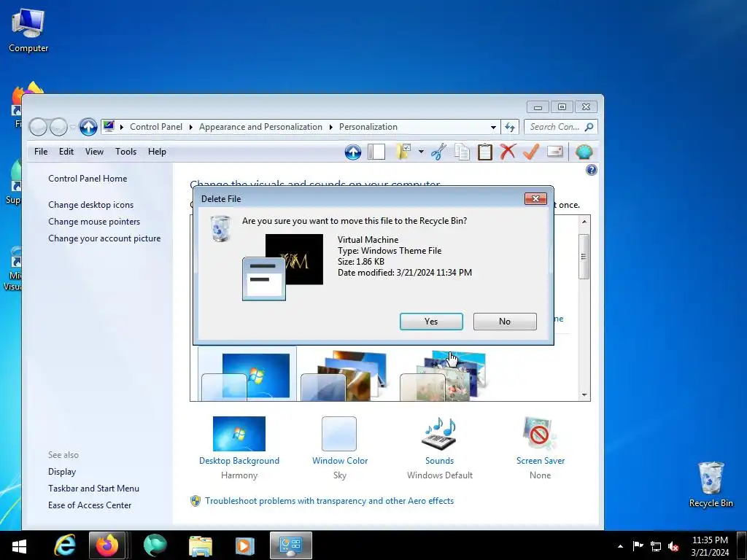Open the Start menu on the taskbar
The width and height of the screenshot is (747, 560).
19,545
